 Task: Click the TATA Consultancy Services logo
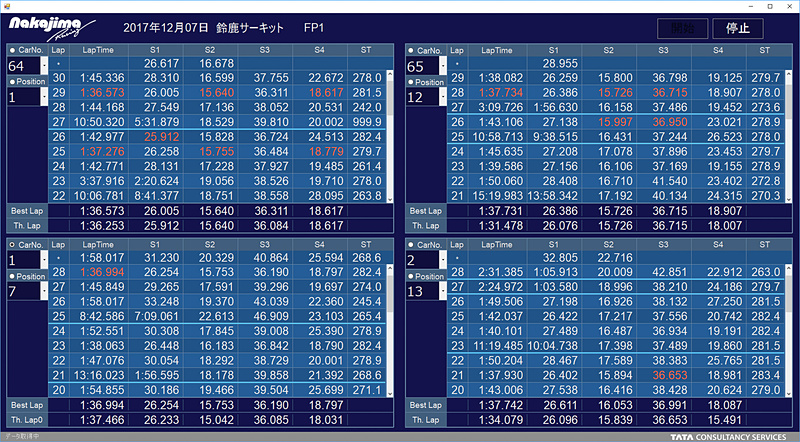click(728, 437)
